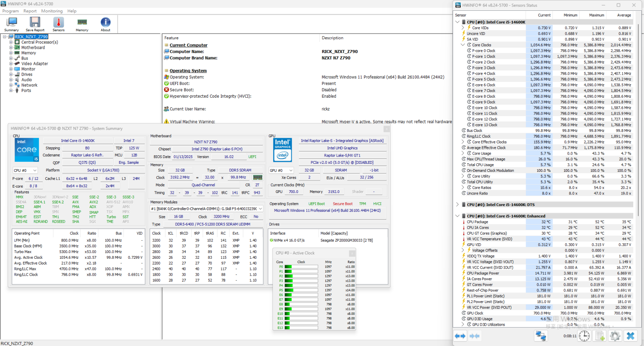Expand the Video Adapter tree node
Viewport: 644px width, 346px height.
coord(11,64)
